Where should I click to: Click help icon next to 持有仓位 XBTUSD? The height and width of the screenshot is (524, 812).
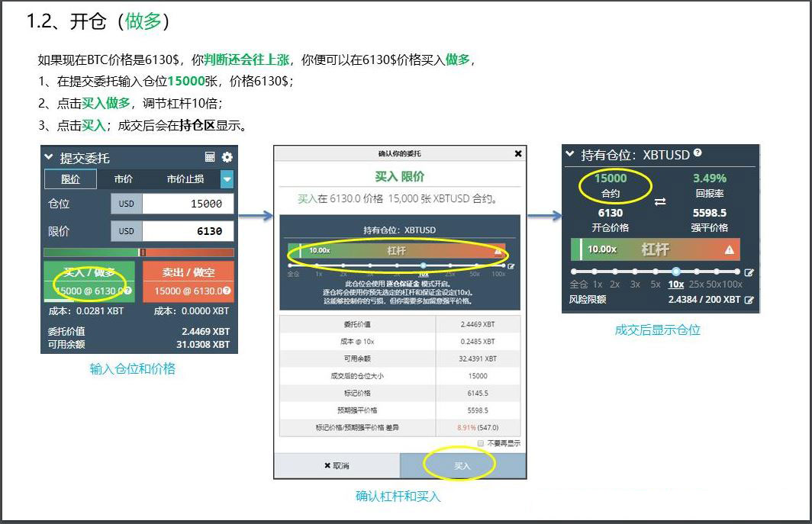click(698, 153)
